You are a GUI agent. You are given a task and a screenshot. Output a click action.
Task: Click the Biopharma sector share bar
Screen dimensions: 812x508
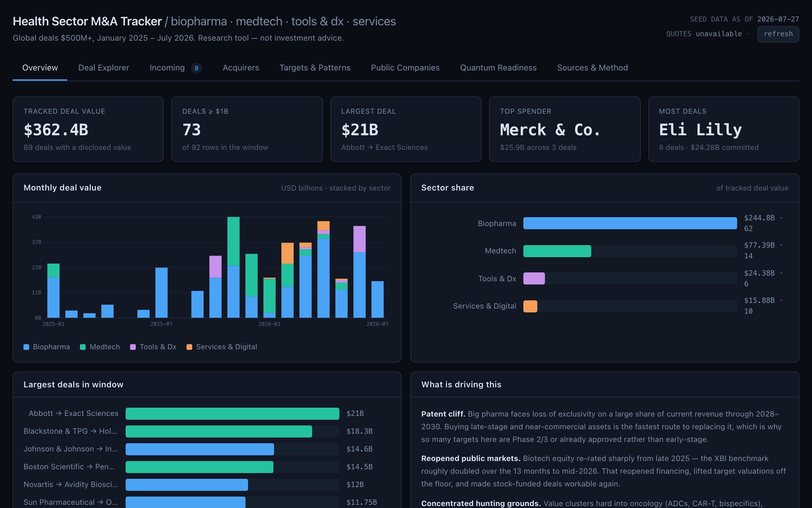click(x=630, y=224)
